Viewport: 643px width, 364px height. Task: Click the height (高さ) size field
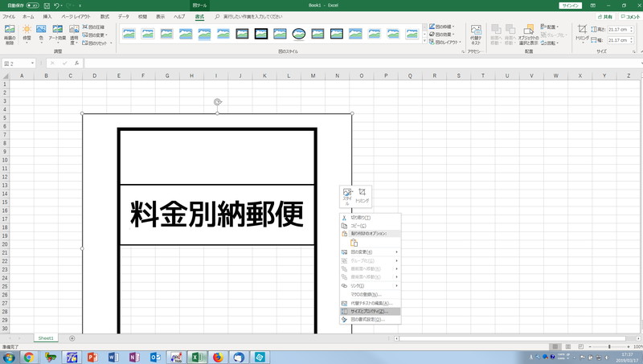click(618, 30)
